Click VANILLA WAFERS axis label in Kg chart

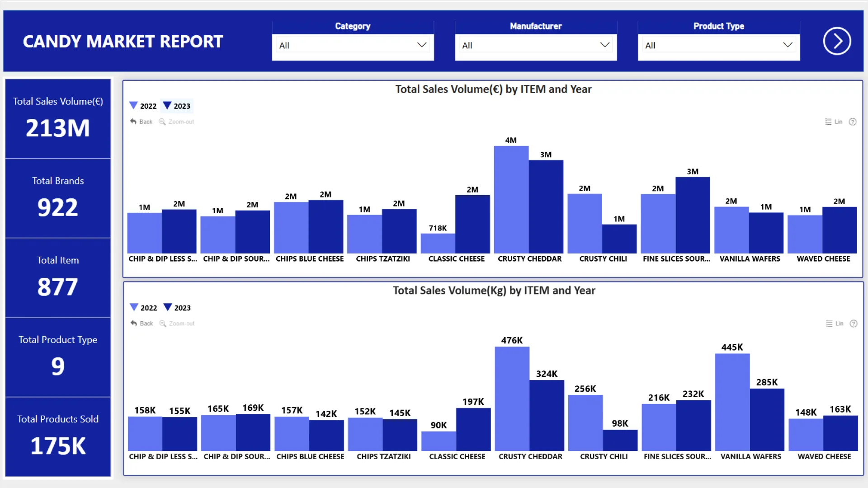tap(751, 456)
